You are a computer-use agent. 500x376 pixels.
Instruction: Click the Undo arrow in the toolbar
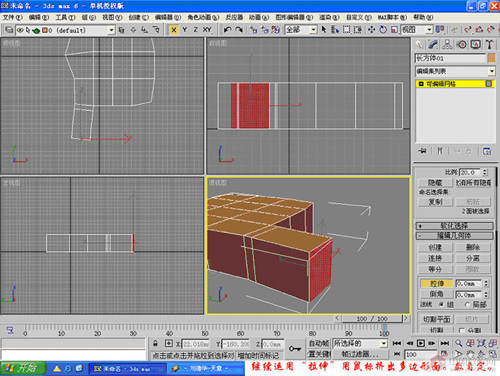[x=227, y=30]
